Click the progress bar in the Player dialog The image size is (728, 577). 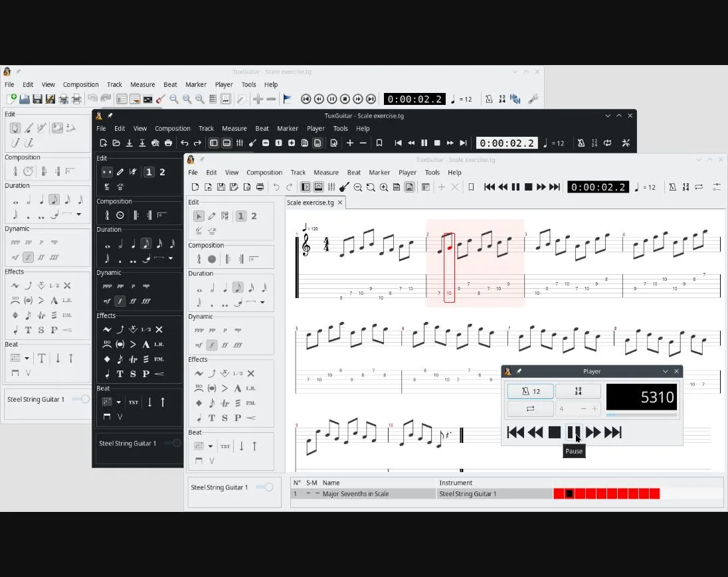[641, 415]
